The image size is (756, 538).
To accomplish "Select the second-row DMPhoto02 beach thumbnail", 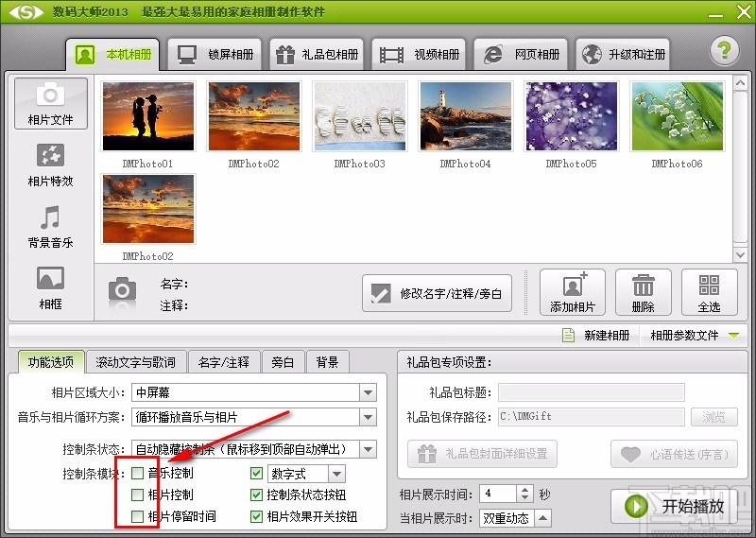I will tap(148, 209).
